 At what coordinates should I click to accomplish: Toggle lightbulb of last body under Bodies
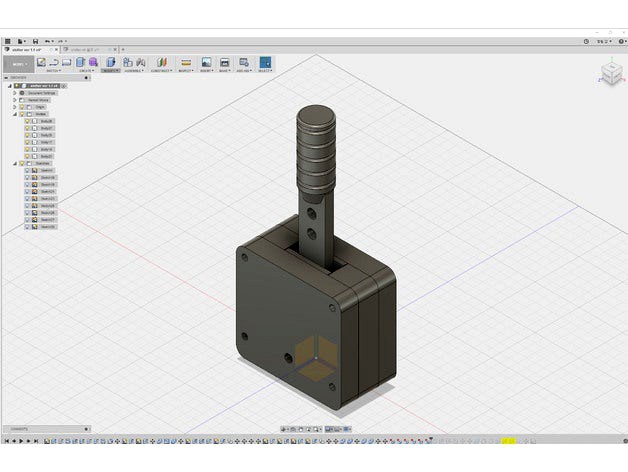click(x=27, y=156)
